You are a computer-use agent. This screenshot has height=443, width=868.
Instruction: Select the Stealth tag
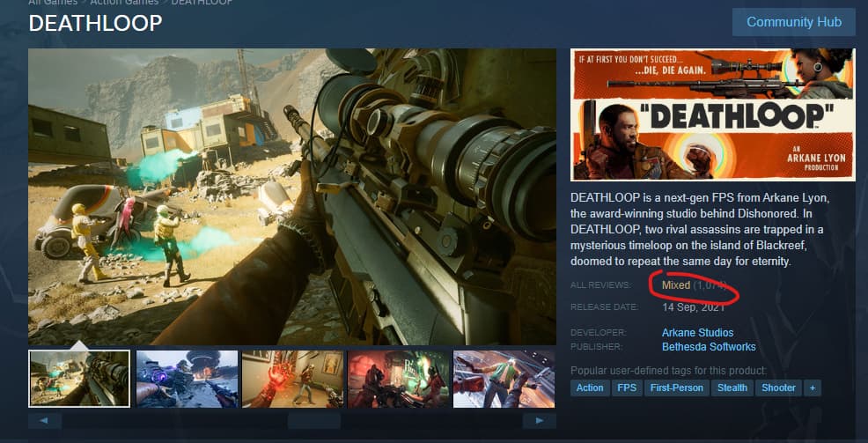732,388
